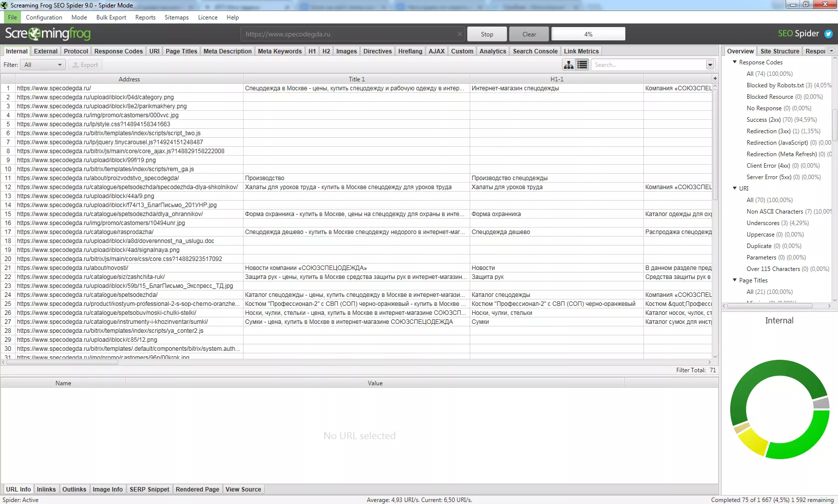This screenshot has width=838, height=504.
Task: Select Redirection (3xx) in overview
Action: point(783,131)
